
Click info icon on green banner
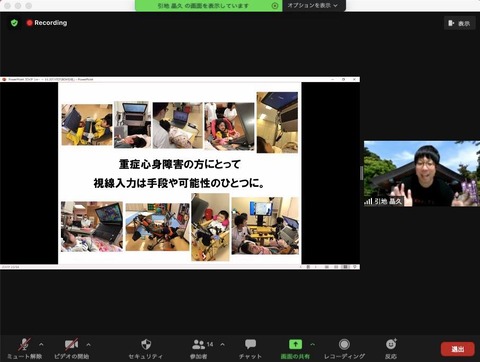(x=275, y=6)
